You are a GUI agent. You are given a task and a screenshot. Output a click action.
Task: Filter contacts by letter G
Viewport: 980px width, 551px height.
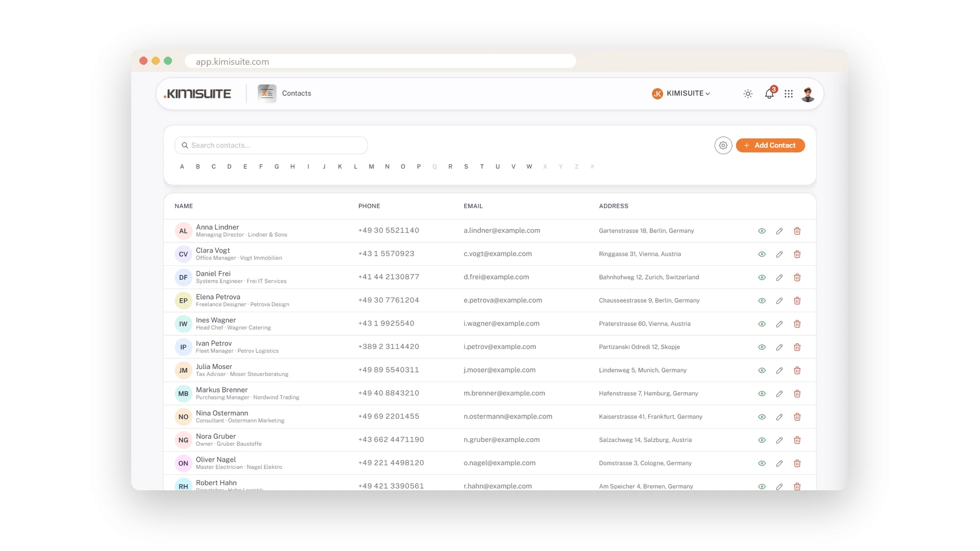click(277, 167)
